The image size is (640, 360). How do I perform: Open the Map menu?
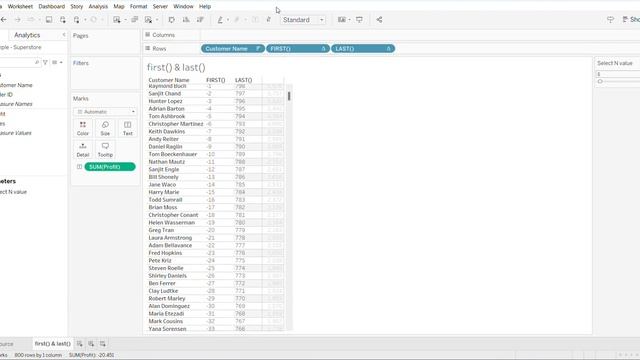click(x=119, y=7)
